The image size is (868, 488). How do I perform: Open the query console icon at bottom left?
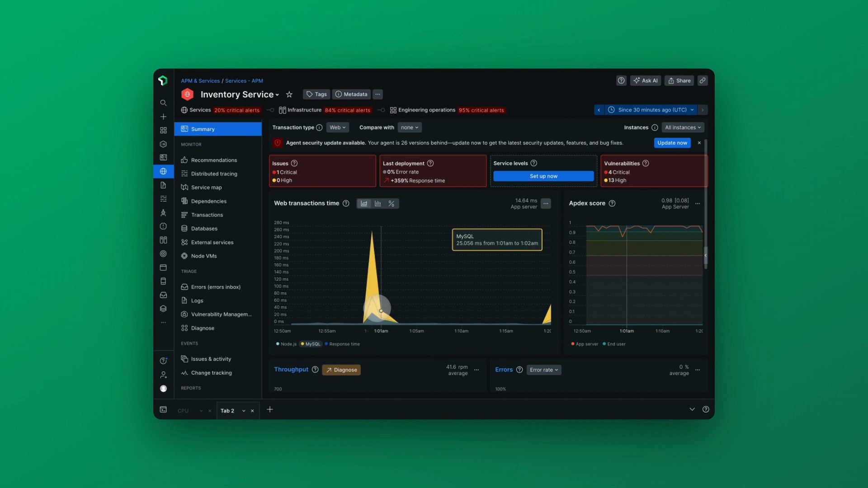pos(163,409)
